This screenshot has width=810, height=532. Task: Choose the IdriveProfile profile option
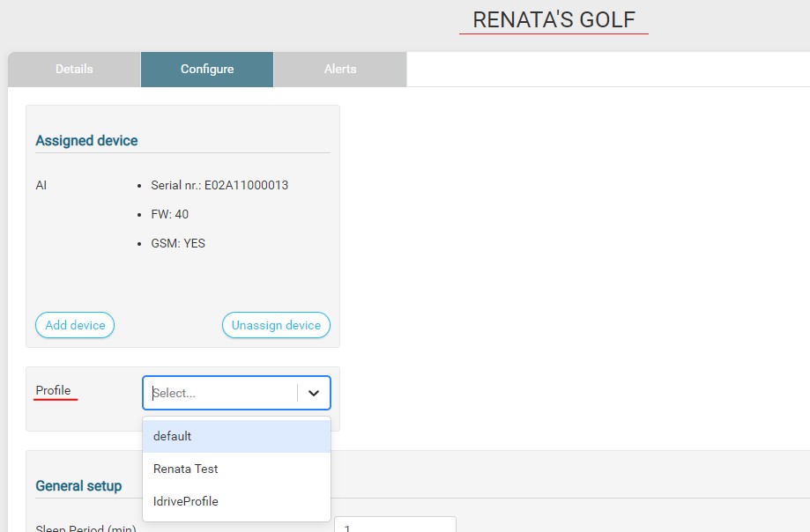(x=236, y=501)
